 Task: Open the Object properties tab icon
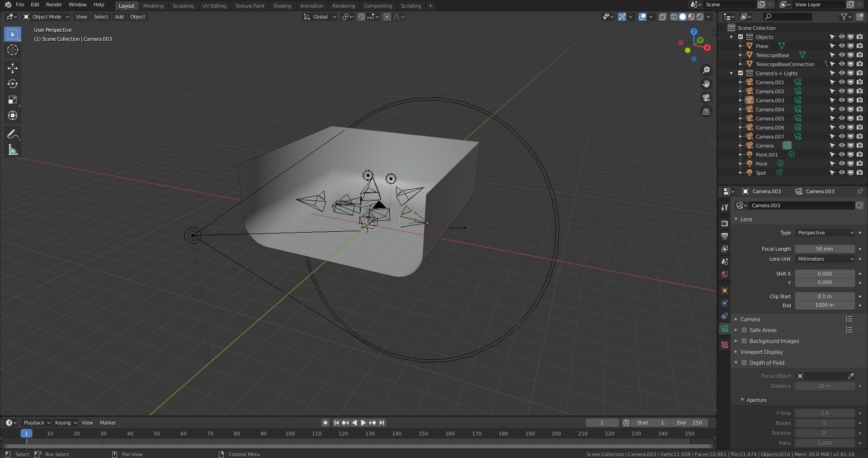[x=725, y=291]
